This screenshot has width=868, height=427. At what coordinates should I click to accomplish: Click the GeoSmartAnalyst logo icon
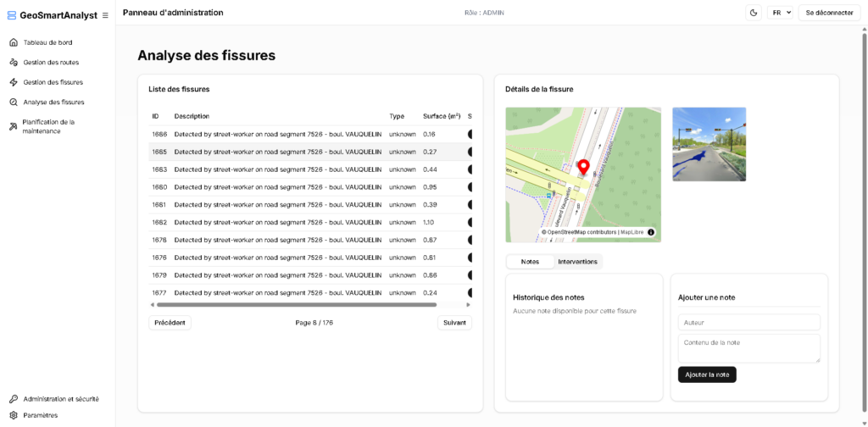[12, 15]
